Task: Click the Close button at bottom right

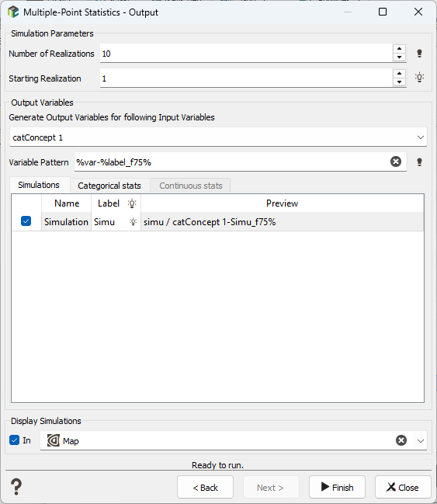Action: pos(403,487)
